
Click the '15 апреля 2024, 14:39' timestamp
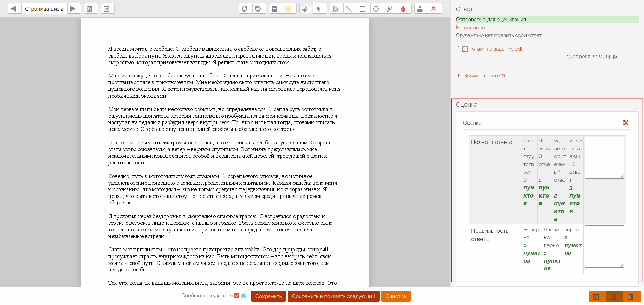[592, 57]
